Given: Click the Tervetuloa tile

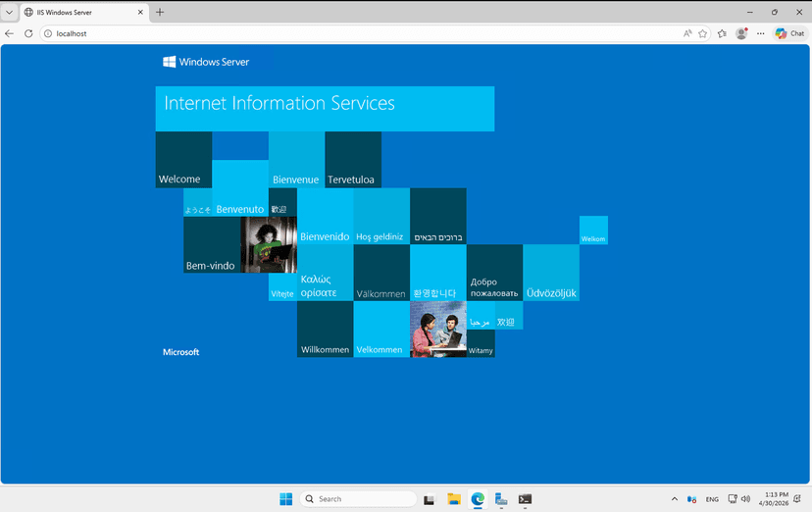Looking at the screenshot, I should click(353, 160).
